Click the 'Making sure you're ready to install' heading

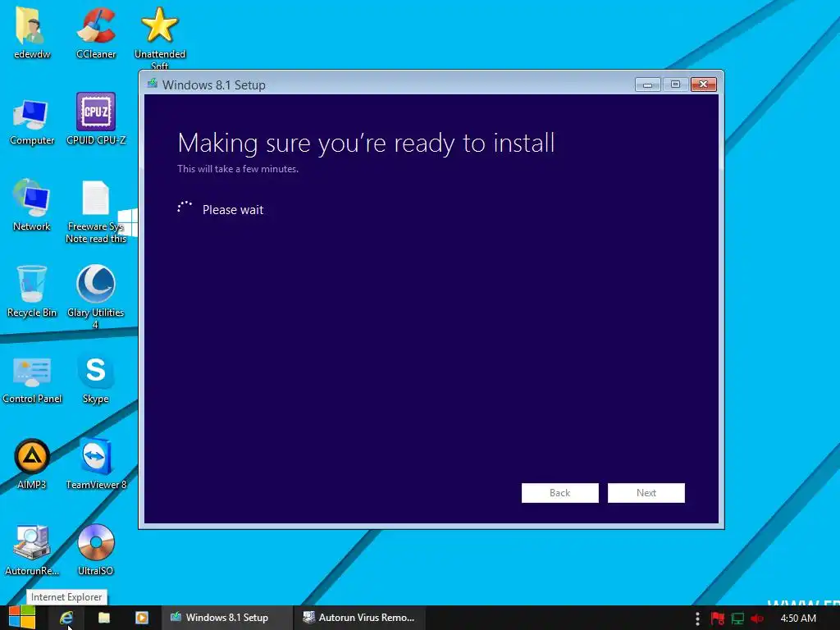(366, 144)
